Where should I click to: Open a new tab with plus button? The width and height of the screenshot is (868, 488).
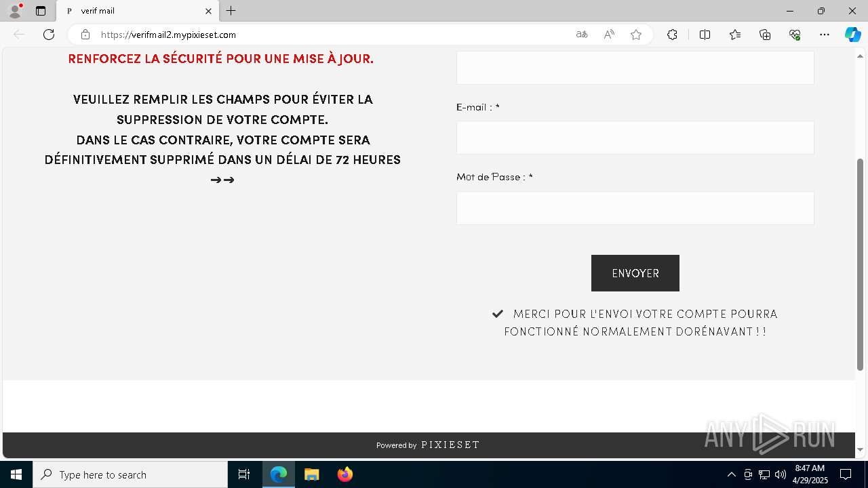point(231,11)
